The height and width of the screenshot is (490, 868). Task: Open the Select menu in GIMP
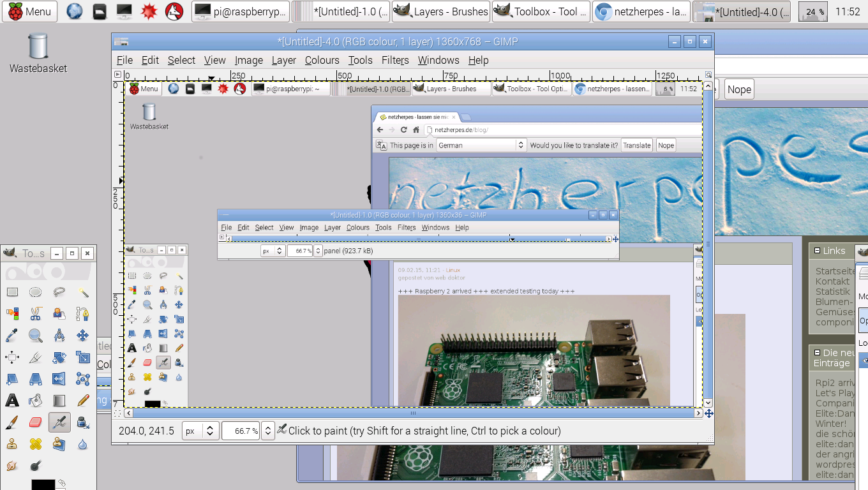click(181, 60)
